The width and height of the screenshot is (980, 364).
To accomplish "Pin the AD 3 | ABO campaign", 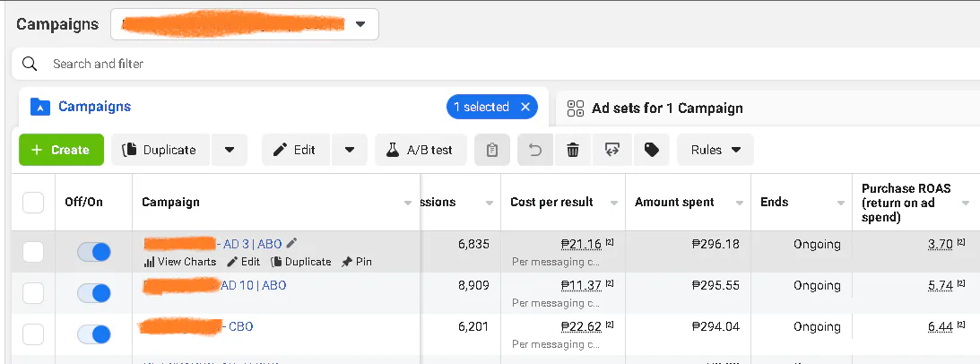I will coord(356,262).
